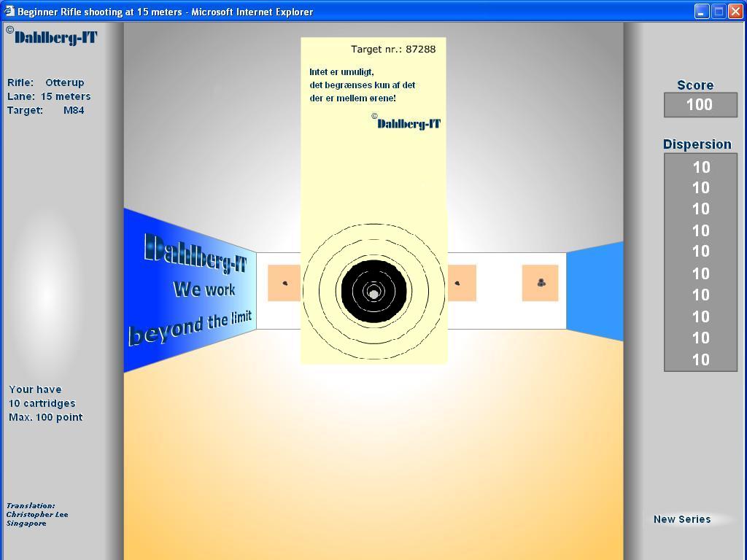Click the leftmost small orange target
747x560 pixels.
[x=284, y=283]
